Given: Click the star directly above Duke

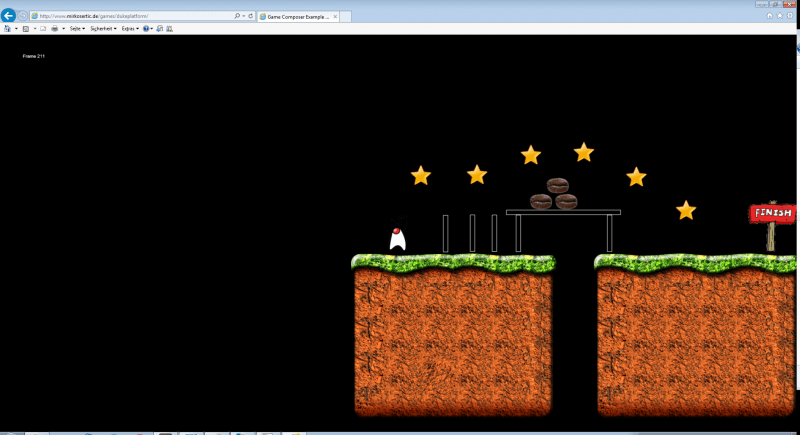Looking at the screenshot, I should (421, 175).
